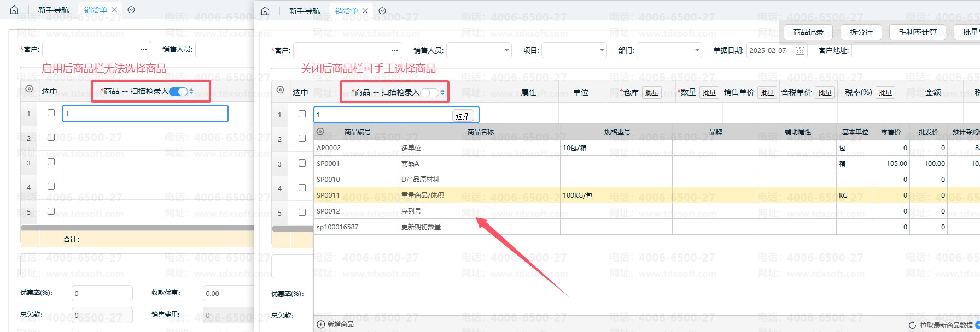Click the ellipsis in the right window's 客户 field

(x=395, y=50)
